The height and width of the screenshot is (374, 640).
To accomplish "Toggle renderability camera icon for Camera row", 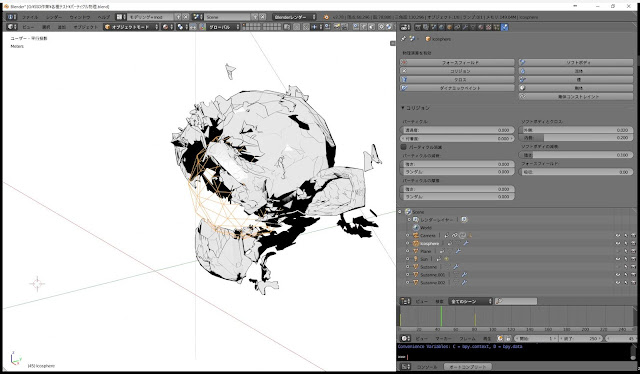I will click(633, 236).
